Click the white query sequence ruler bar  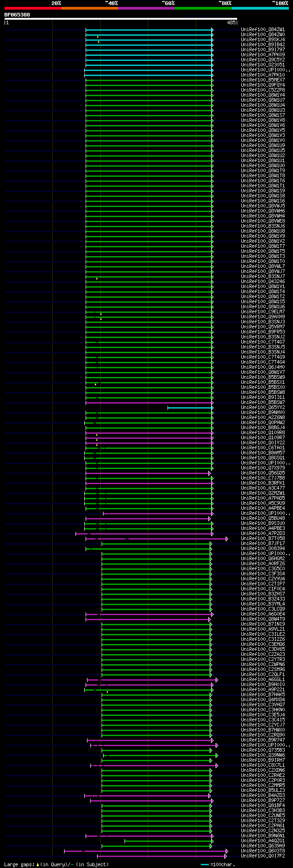[121, 19]
